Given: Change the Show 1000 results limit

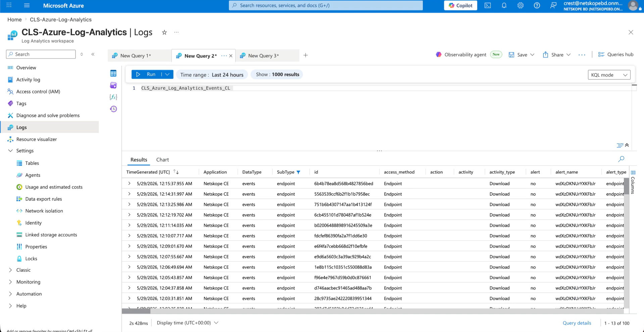Looking at the screenshot, I should pyautogui.click(x=277, y=75).
